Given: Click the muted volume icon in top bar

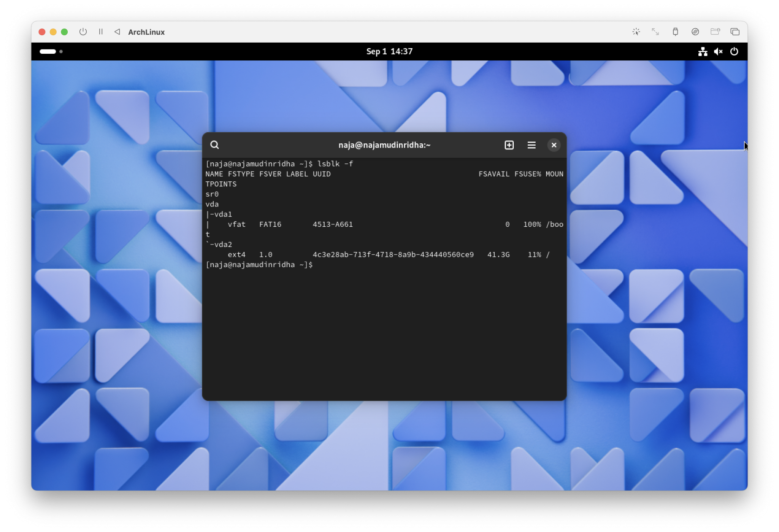Looking at the screenshot, I should tap(718, 51).
